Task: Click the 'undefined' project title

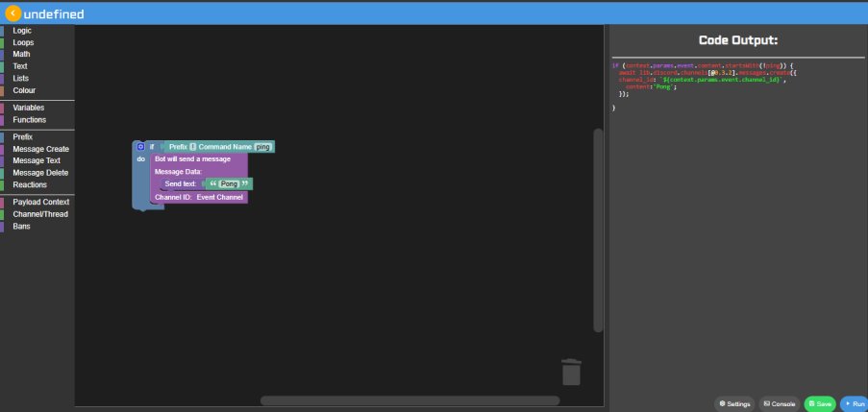Action: 54,13
